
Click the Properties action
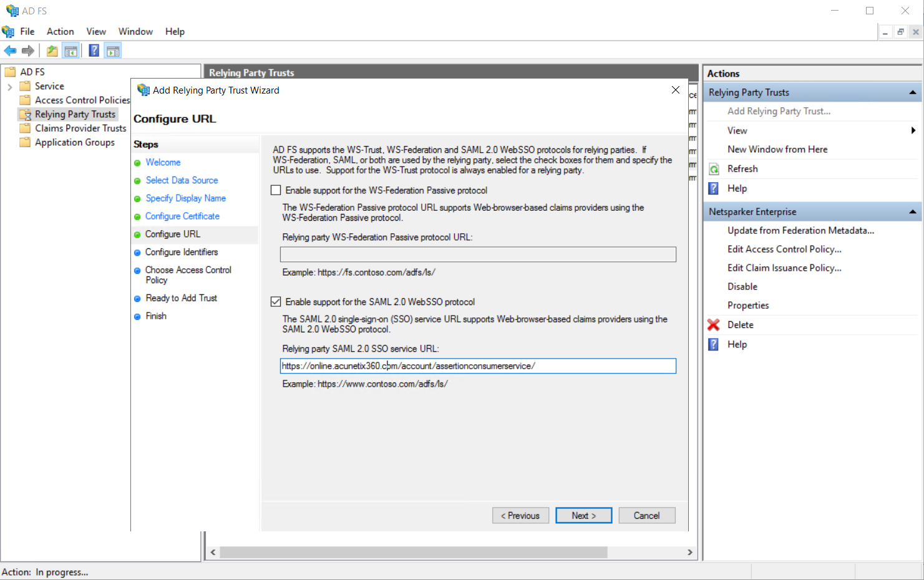pyautogui.click(x=748, y=306)
